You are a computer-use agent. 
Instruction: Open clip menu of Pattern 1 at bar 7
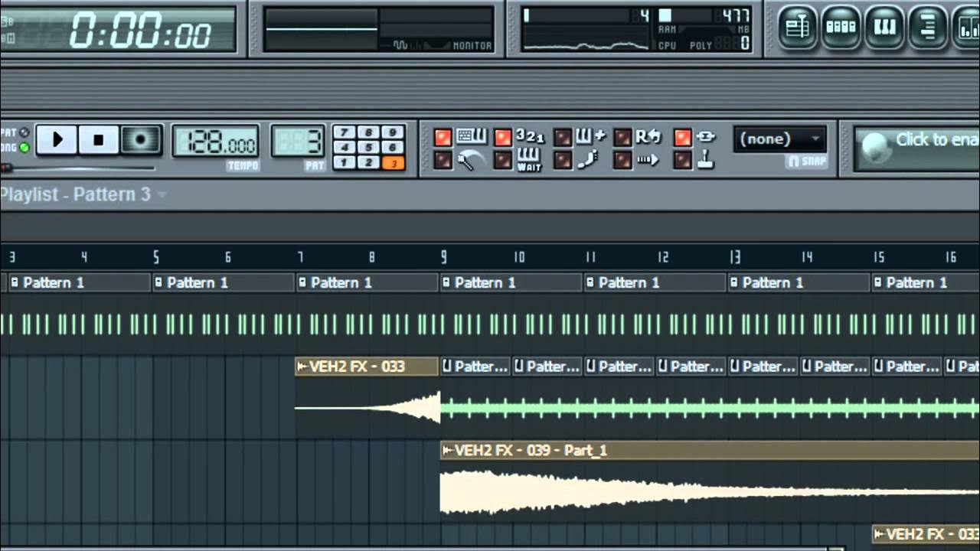(x=302, y=282)
